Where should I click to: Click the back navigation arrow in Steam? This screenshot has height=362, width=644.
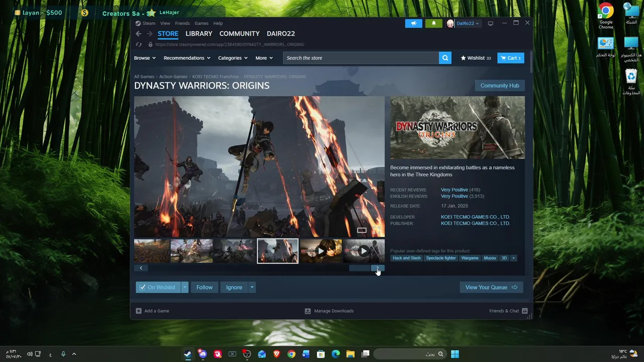tap(138, 34)
